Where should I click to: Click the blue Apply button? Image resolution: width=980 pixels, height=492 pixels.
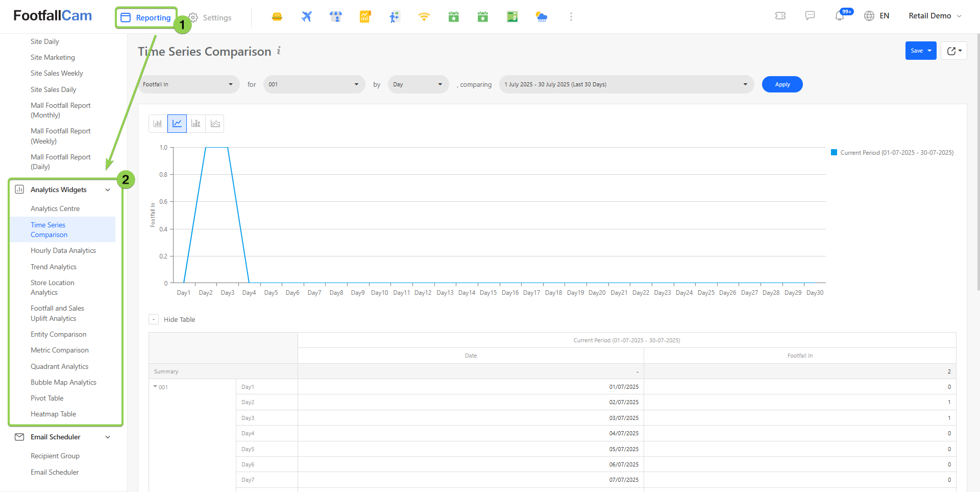[x=782, y=84]
